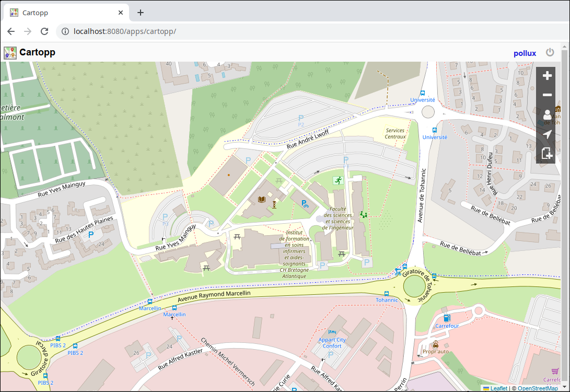Open a new browser tab
570x392 pixels.
point(141,13)
